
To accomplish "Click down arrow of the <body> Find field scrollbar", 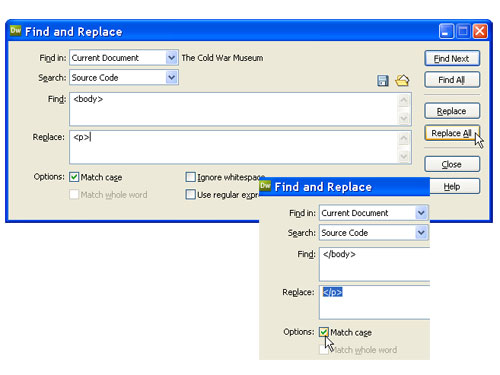I will (x=404, y=118).
